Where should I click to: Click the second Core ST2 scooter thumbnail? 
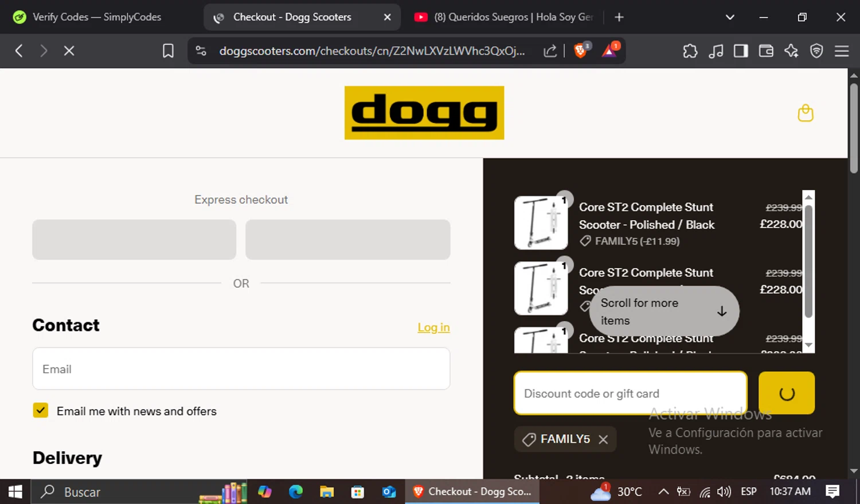point(541,288)
